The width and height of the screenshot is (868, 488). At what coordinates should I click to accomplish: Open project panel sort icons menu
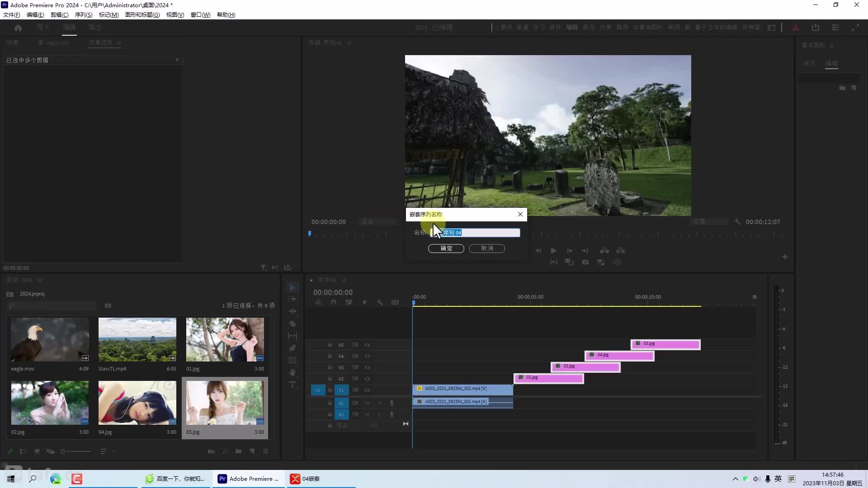104,451
